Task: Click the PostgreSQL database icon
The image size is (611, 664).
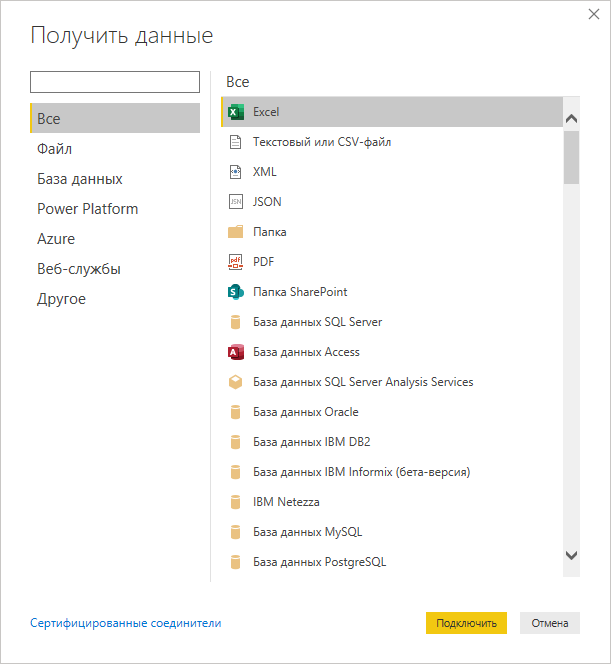Action: click(235, 562)
